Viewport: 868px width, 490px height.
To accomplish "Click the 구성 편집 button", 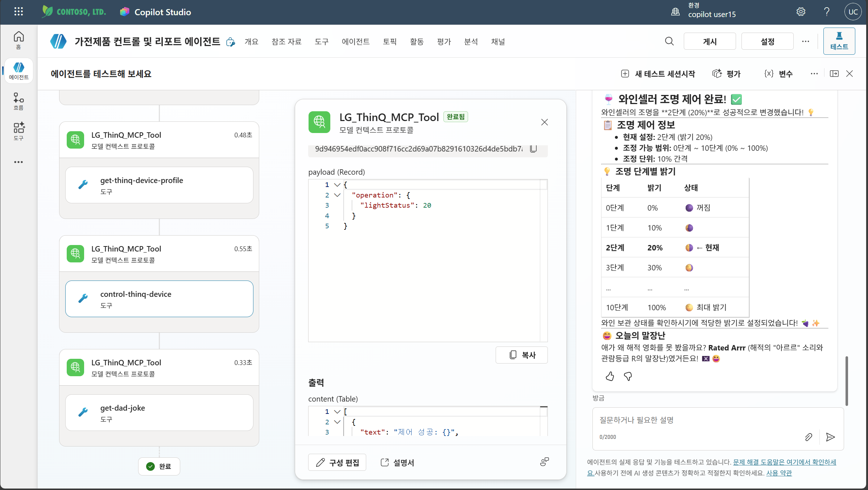I will pos(337,462).
